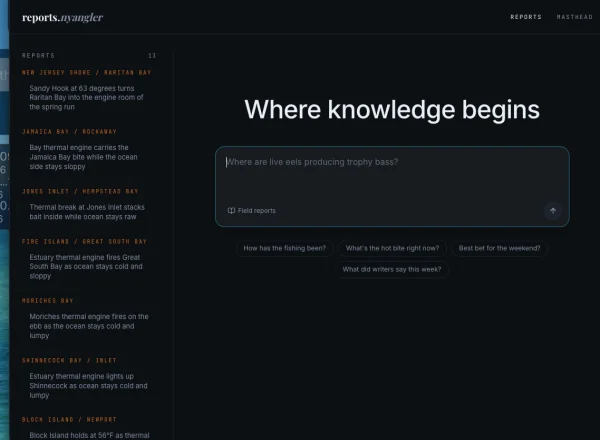600x440 pixels.
Task: Choose 'What did writers say this week?' suggestion
Action: pyautogui.click(x=392, y=269)
